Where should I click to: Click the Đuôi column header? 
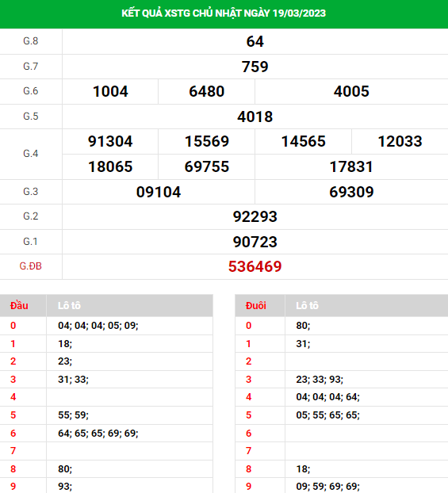(256, 305)
